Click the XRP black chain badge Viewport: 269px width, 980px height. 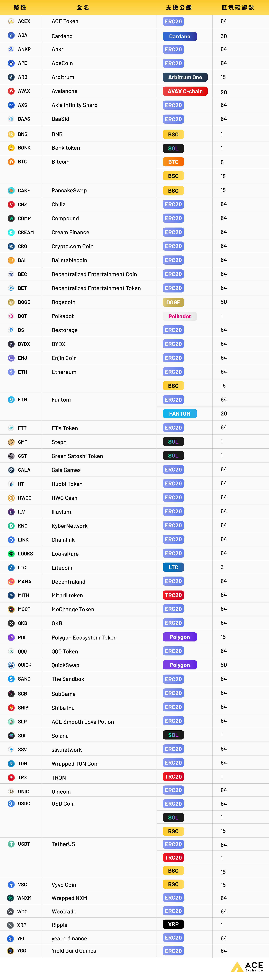(173, 924)
